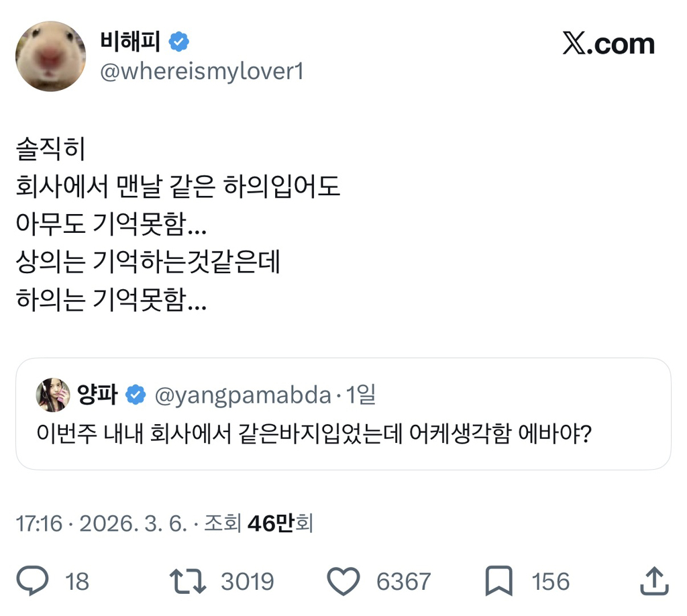Open the hamster profile picture
687x616 pixels.
tap(50, 56)
